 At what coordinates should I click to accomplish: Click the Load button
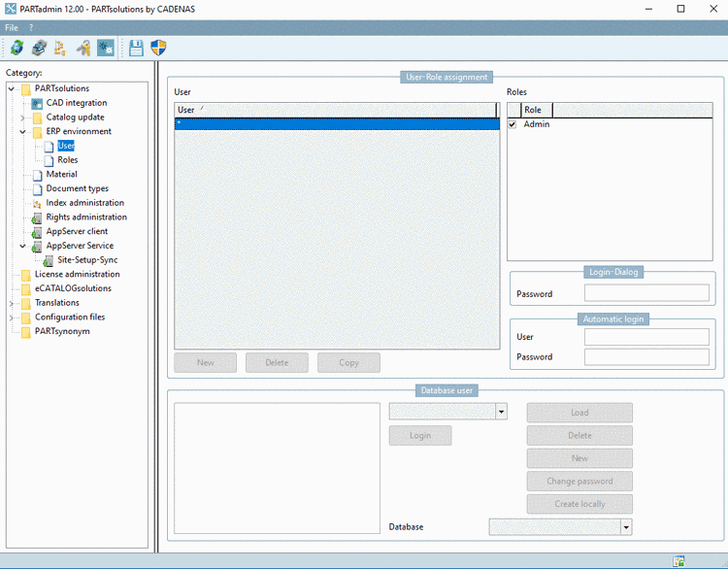[x=579, y=413]
